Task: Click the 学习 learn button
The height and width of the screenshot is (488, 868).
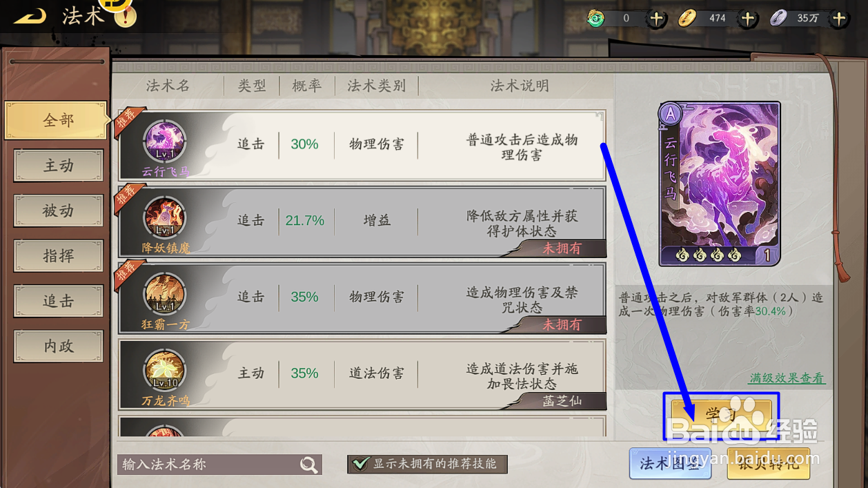Action: click(721, 416)
